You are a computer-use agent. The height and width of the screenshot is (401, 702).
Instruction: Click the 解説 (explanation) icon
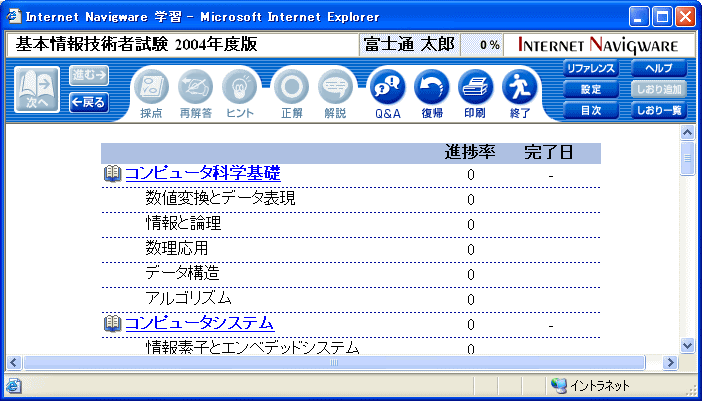click(336, 88)
